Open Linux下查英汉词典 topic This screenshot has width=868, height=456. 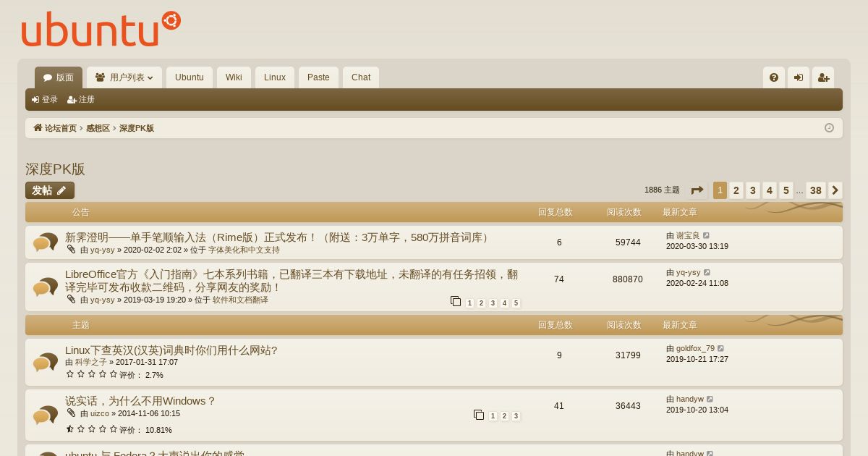[171, 350]
